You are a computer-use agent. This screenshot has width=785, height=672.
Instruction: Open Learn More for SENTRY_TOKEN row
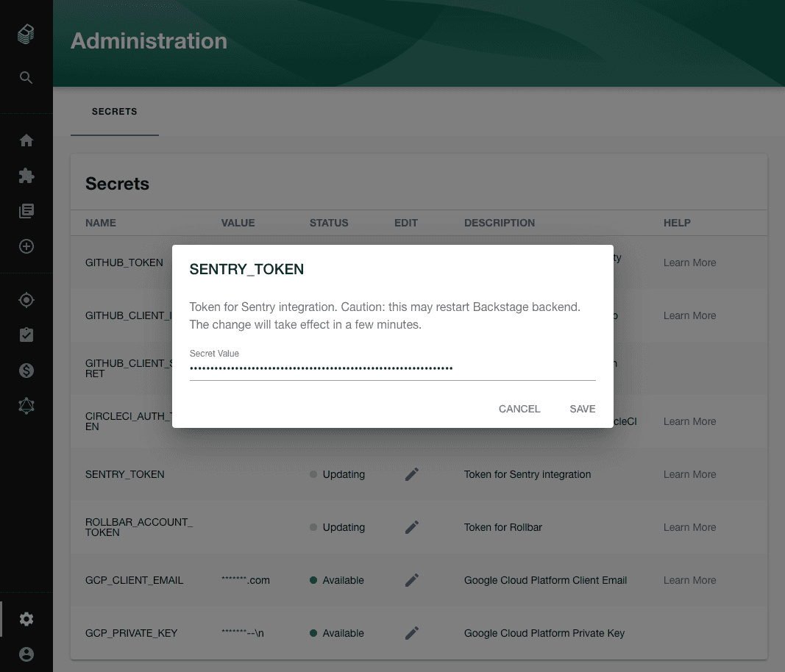[689, 474]
